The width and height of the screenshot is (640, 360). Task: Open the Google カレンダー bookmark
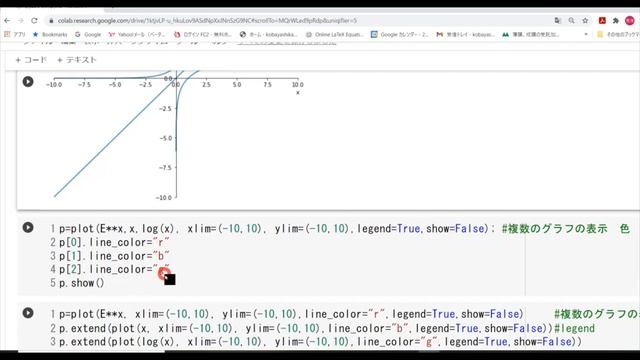click(400, 35)
